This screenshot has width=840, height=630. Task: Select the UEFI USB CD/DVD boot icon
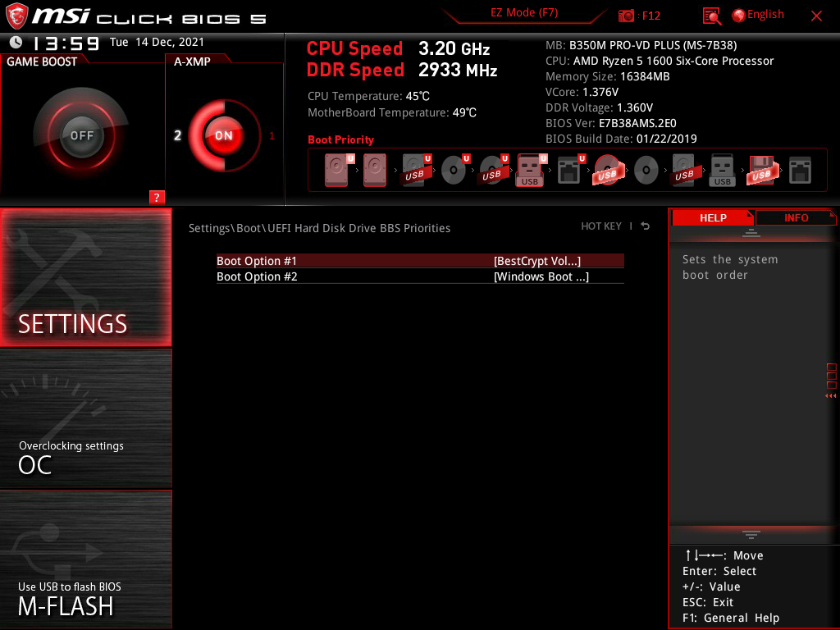[493, 171]
